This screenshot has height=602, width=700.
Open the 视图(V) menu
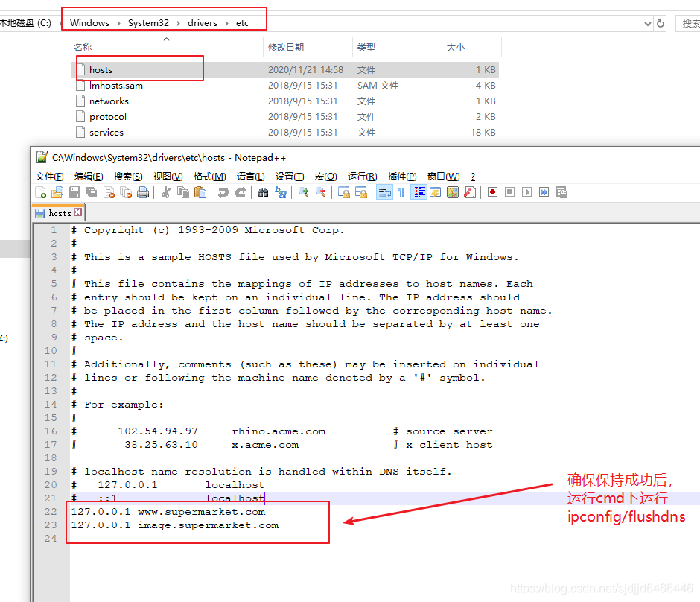[168, 177]
